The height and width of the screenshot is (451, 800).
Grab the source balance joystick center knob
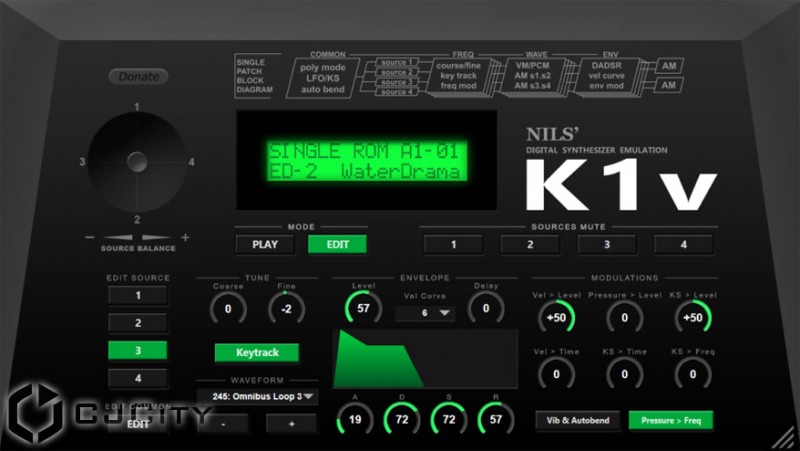tap(137, 162)
